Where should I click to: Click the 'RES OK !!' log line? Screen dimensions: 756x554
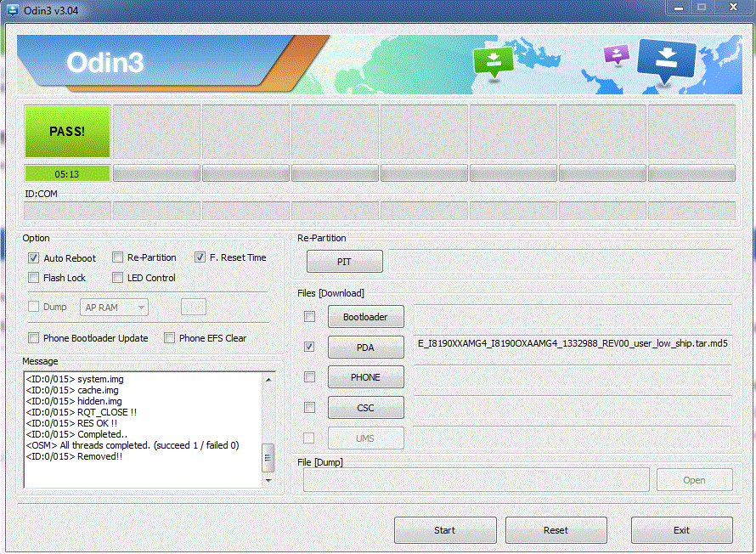[x=72, y=423]
